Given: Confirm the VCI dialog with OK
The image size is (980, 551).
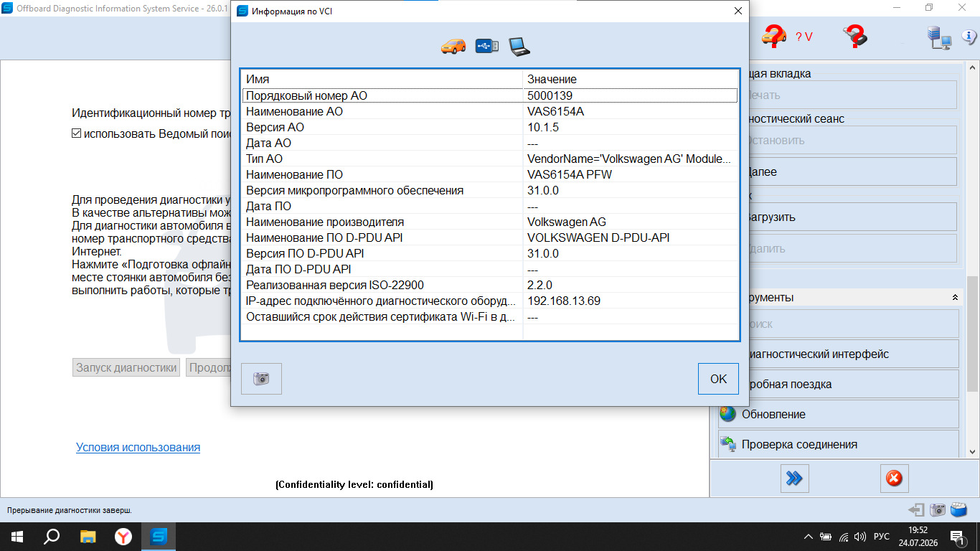Looking at the screenshot, I should (x=718, y=379).
